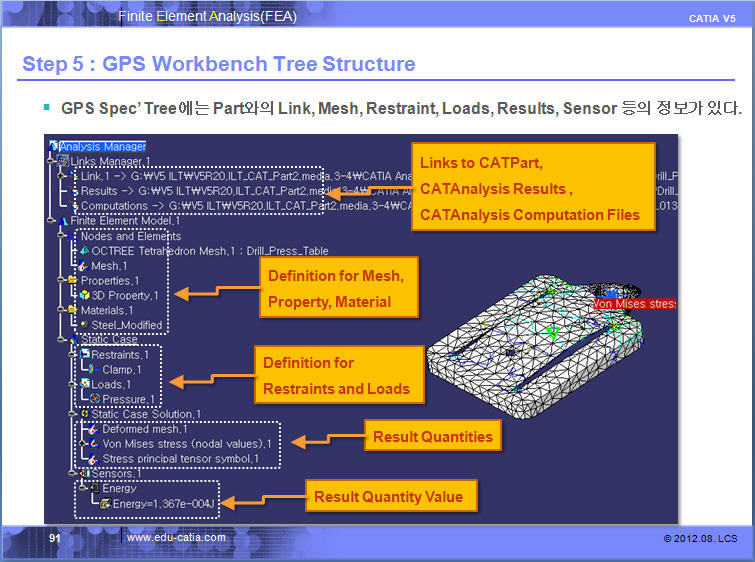Collapse the Finite Element Model.1 branch
755x562 pixels.
click(x=50, y=221)
